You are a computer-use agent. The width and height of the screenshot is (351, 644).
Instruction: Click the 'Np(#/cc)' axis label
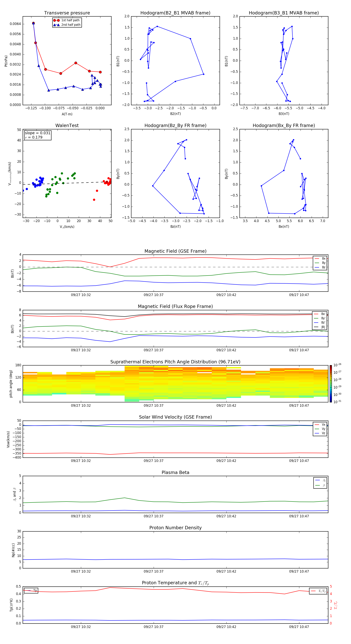click(13, 550)
